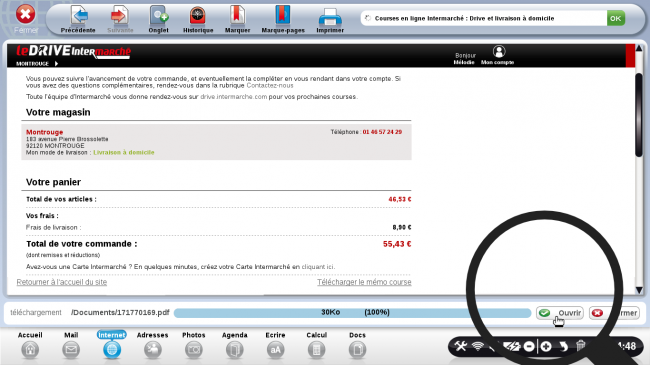
Task: Go back with the Précédente arrow
Action: pos(78,19)
